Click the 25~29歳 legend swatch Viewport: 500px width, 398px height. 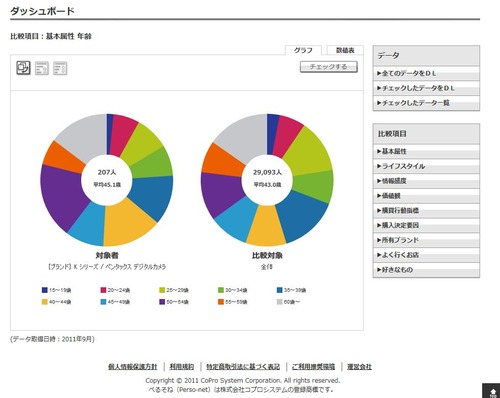pyautogui.click(x=162, y=290)
